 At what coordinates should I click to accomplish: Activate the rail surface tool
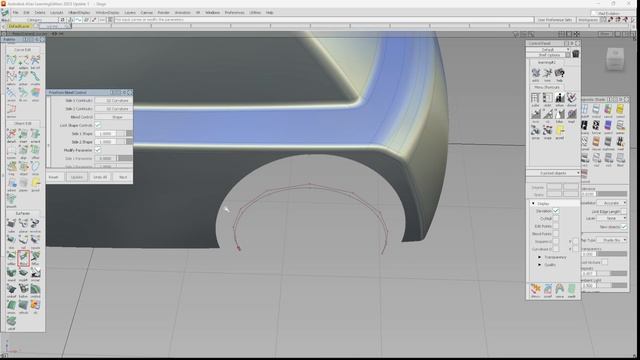point(23,241)
